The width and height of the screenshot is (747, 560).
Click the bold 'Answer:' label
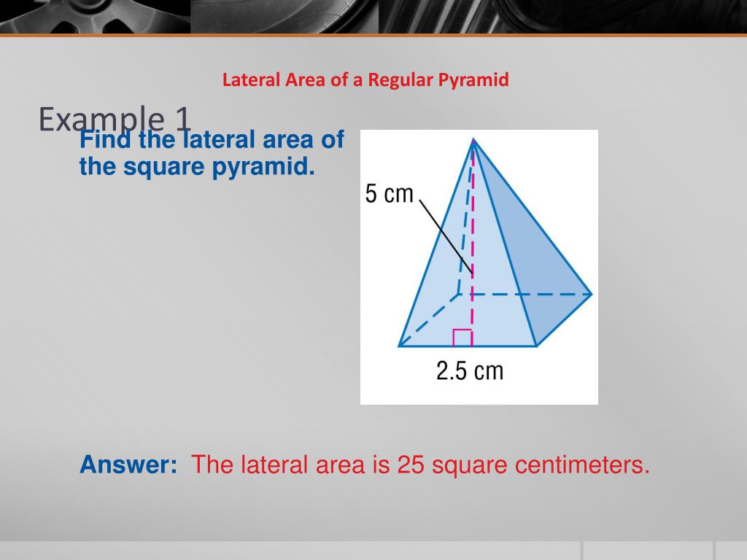point(128,464)
